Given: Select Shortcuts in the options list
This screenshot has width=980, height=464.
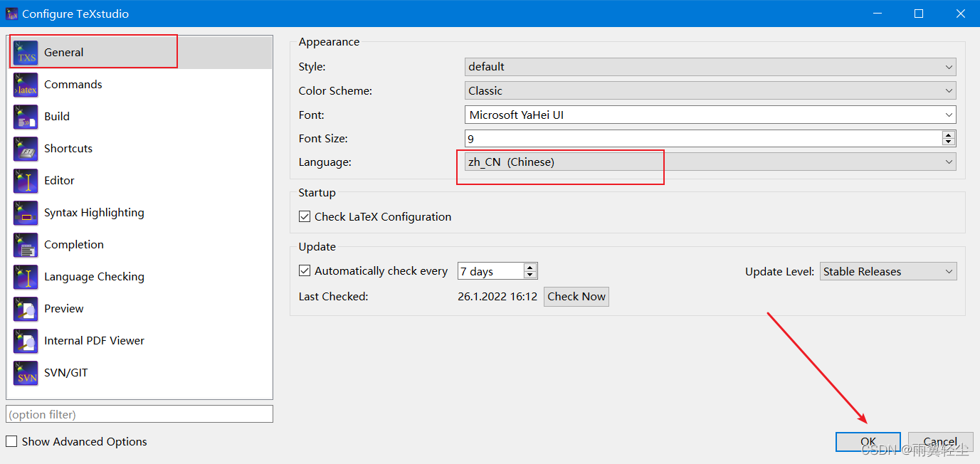Looking at the screenshot, I should point(139,149).
